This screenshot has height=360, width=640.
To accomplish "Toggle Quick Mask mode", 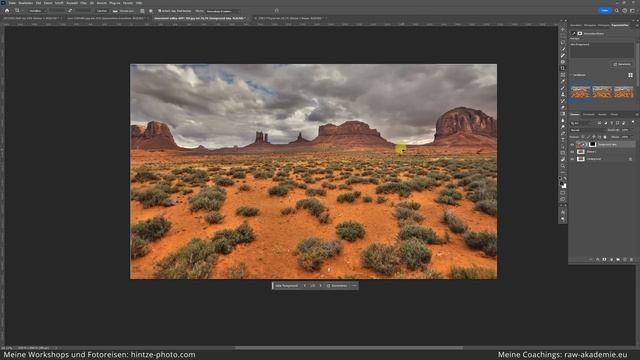I will tap(563, 193).
